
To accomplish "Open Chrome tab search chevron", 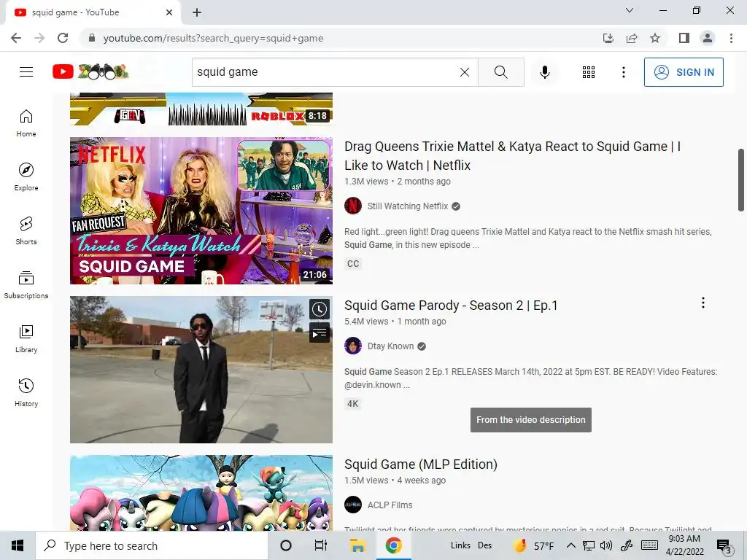I will point(630,10).
